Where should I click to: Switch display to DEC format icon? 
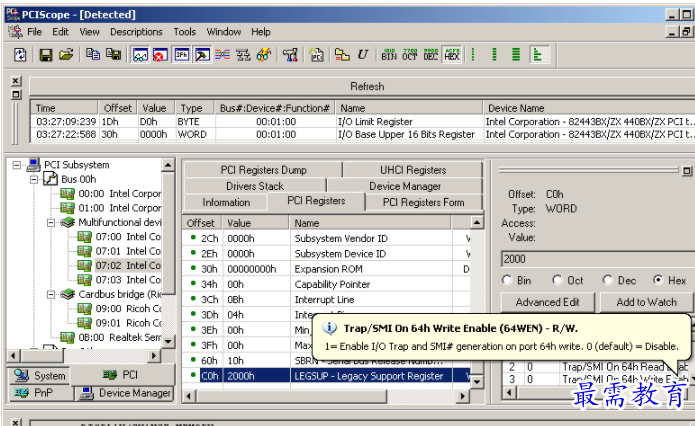tap(431, 55)
